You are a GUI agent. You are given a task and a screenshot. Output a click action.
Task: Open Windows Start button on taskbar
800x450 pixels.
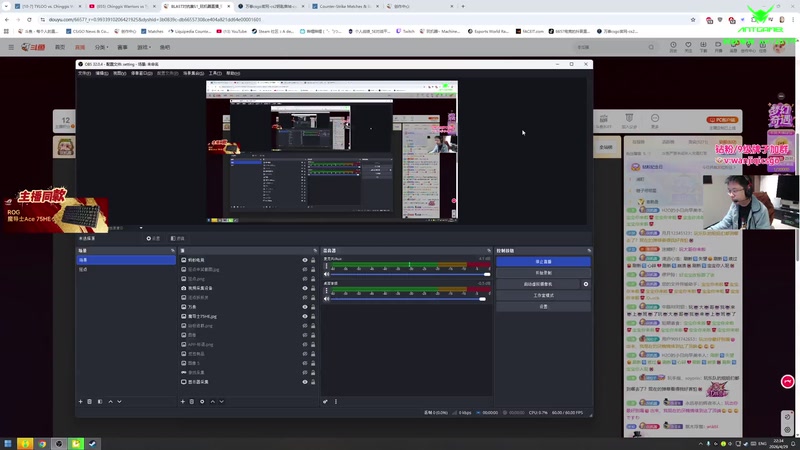point(8,443)
